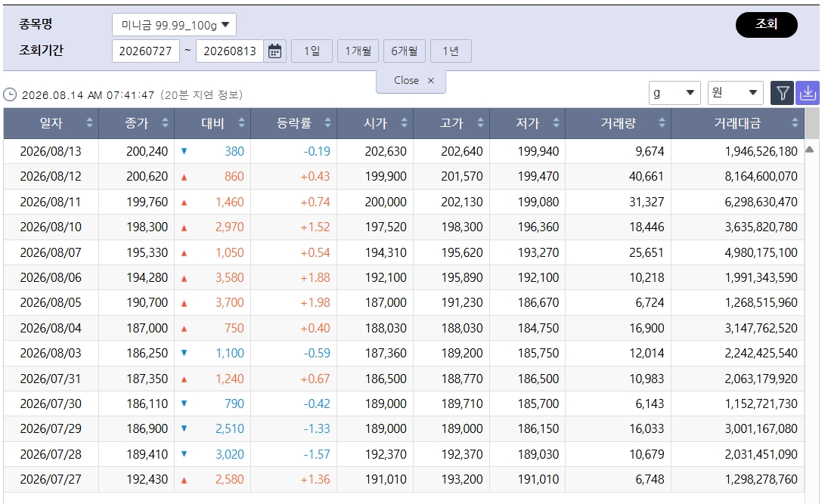This screenshot has height=504, width=828.
Task: Sort by 거래량 column arrows
Action: click(x=662, y=123)
